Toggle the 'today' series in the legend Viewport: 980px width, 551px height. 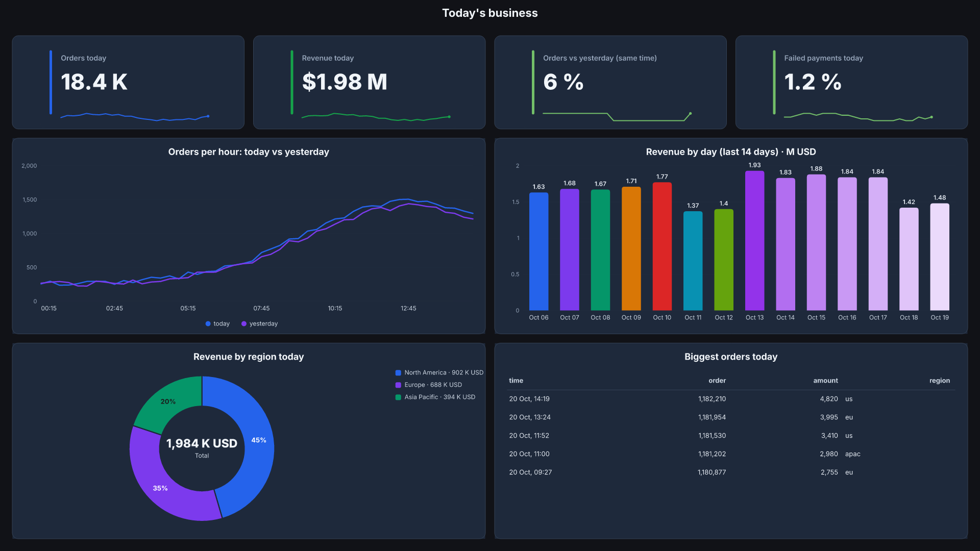[x=217, y=324]
